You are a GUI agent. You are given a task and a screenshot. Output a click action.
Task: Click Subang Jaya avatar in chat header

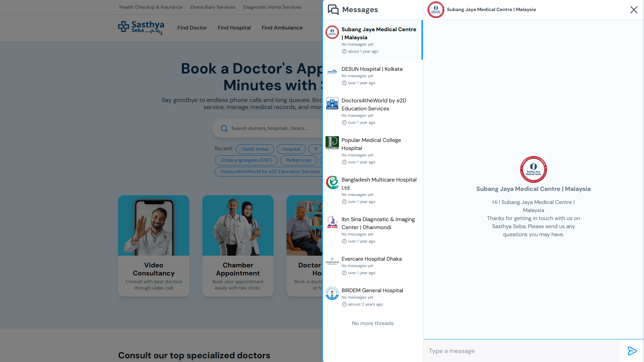(x=436, y=10)
